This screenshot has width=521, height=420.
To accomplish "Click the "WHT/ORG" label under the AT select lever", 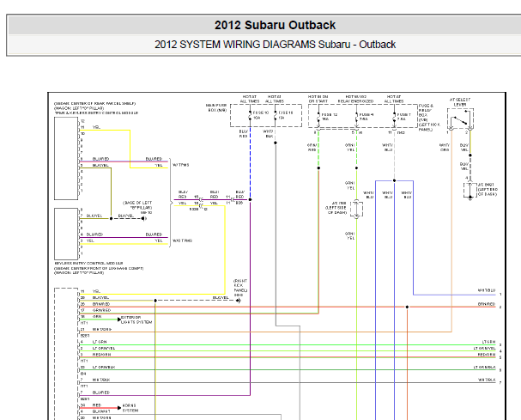I will pyautogui.click(x=445, y=148).
